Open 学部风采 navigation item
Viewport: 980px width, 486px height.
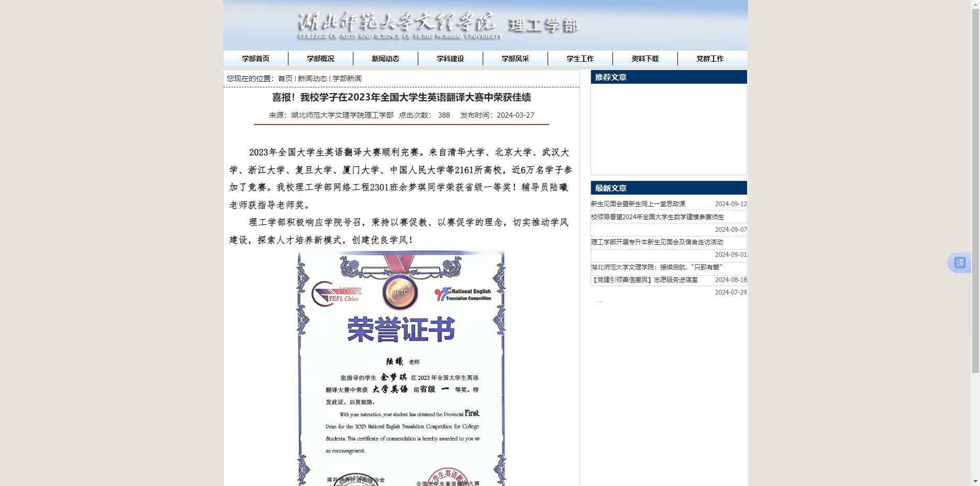515,59
